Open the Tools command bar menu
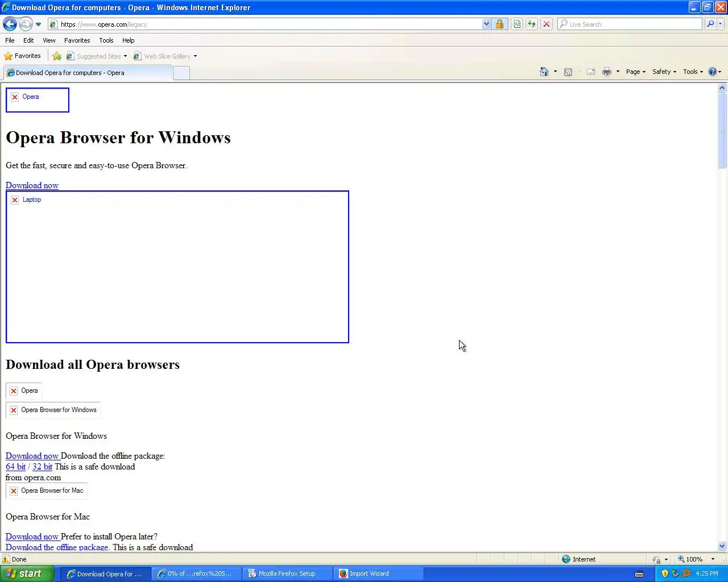The width and height of the screenshot is (728, 582). point(693,72)
